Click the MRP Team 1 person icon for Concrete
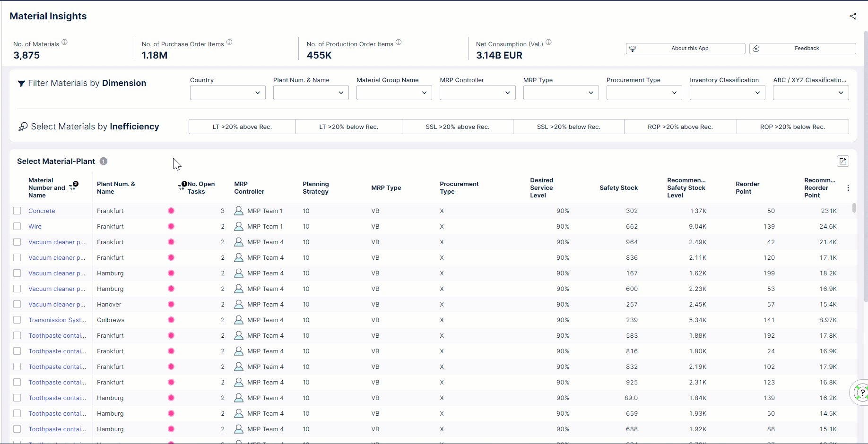 pyautogui.click(x=238, y=211)
